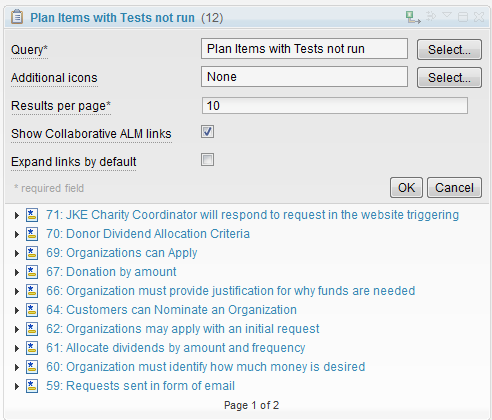492x420 pixels.
Task: Expand item 67 Donation by amount
Action: click(x=17, y=272)
